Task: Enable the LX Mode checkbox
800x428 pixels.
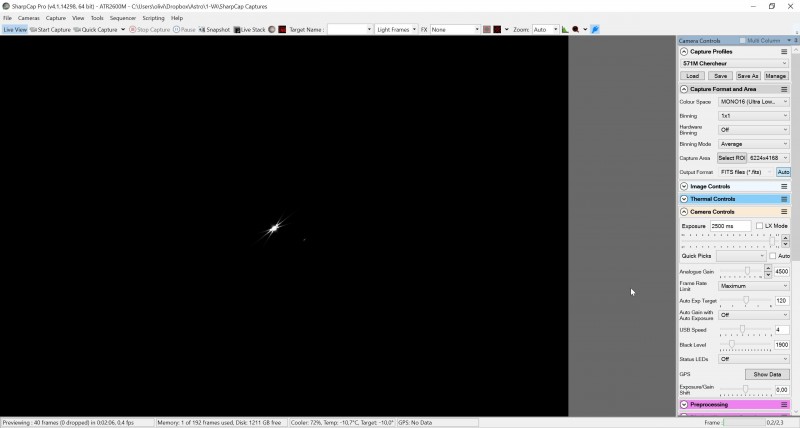Action: click(x=759, y=225)
